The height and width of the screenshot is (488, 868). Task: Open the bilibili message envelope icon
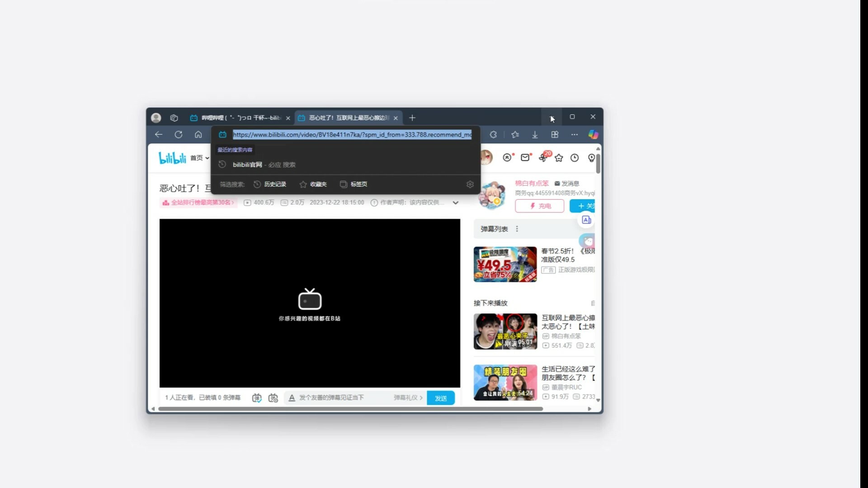(525, 157)
